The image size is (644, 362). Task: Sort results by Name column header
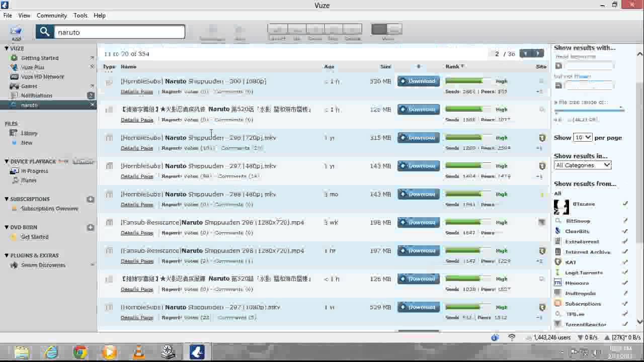pos(128,66)
